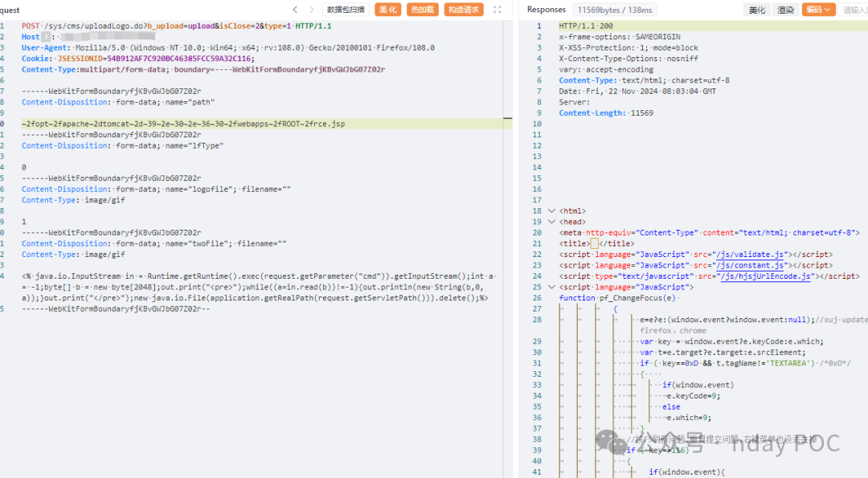Click the X-XSS-Protection response header
Viewport: 868px width, 478px height.
pos(628,48)
